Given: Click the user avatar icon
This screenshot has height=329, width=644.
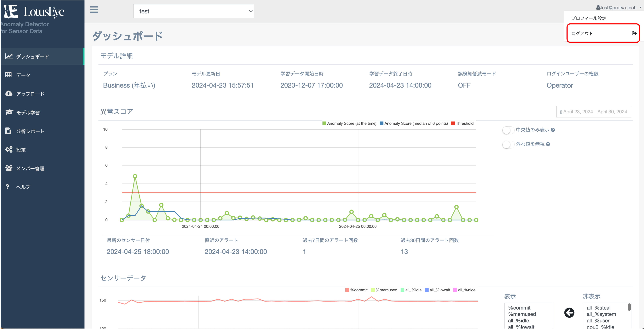Looking at the screenshot, I should 598,8.
